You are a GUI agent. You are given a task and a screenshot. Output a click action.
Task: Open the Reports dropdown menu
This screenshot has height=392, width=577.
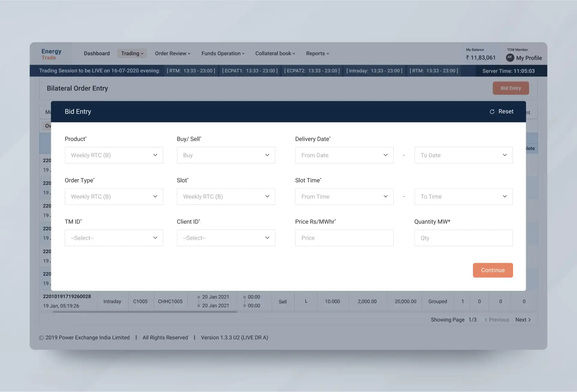coord(317,53)
